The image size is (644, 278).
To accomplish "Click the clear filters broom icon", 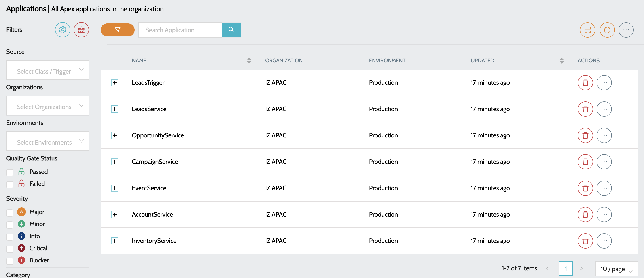I will (81, 30).
